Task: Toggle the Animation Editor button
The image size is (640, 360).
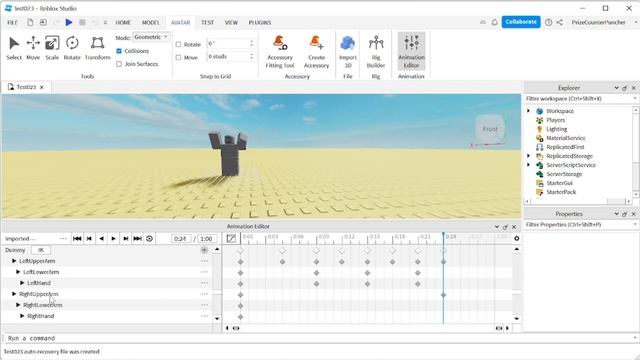Action: [x=411, y=51]
